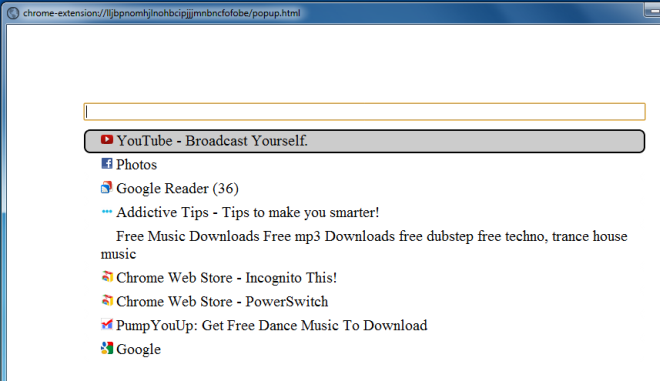Click the Gmail-style icon beside PumpYouUp
660x381 pixels.
pos(107,324)
